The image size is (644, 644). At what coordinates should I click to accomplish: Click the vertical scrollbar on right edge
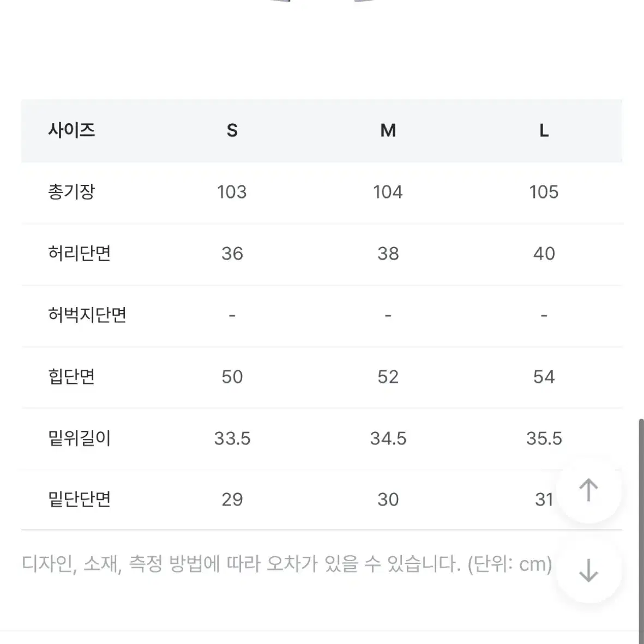[x=641, y=530]
